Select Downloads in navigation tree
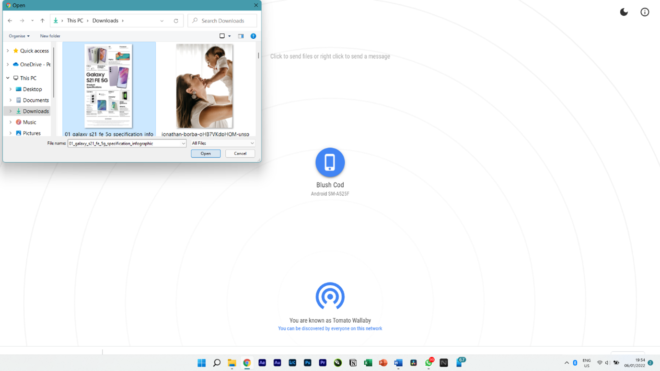 [32, 111]
